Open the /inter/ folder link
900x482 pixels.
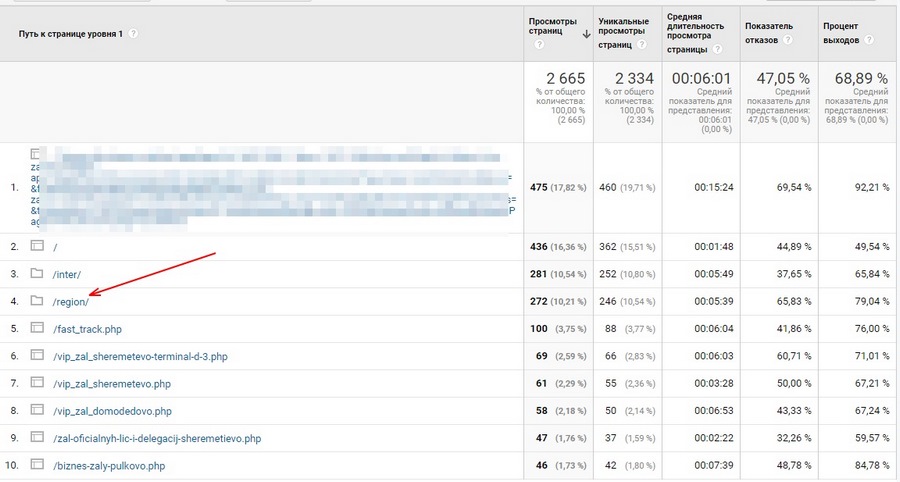(x=67, y=275)
